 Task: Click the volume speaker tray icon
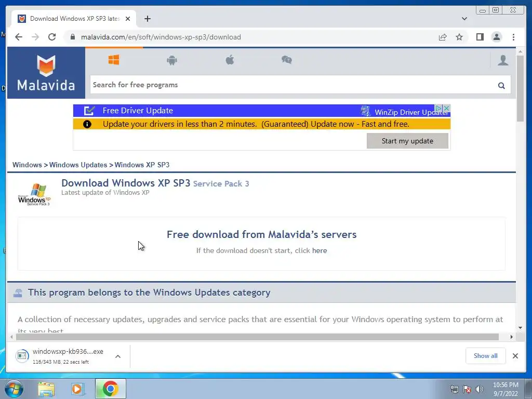pyautogui.click(x=480, y=389)
